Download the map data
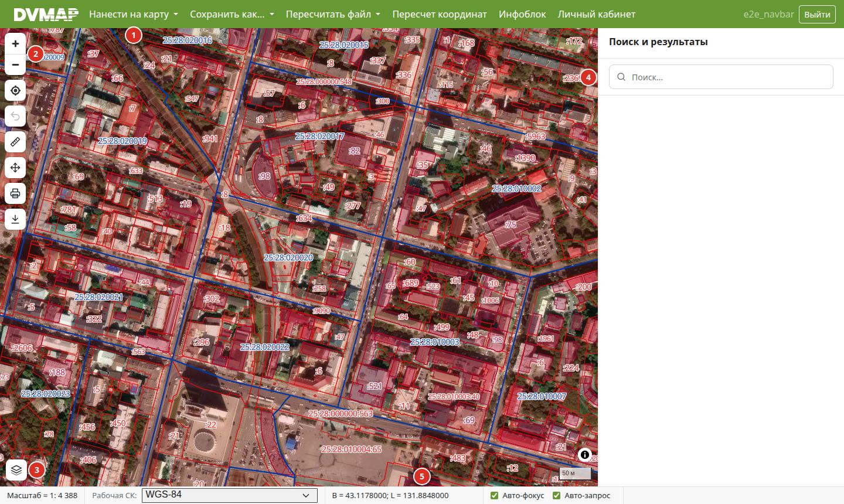This screenshot has width=844, height=504. coord(15,219)
